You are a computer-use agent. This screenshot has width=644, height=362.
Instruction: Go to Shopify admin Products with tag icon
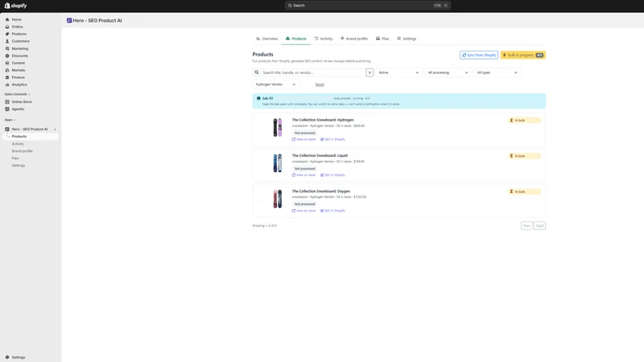pyautogui.click(x=19, y=34)
